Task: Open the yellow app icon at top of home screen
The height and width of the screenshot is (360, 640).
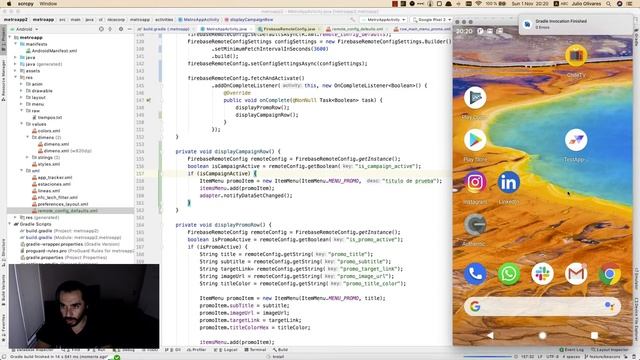Action: click(x=576, y=56)
